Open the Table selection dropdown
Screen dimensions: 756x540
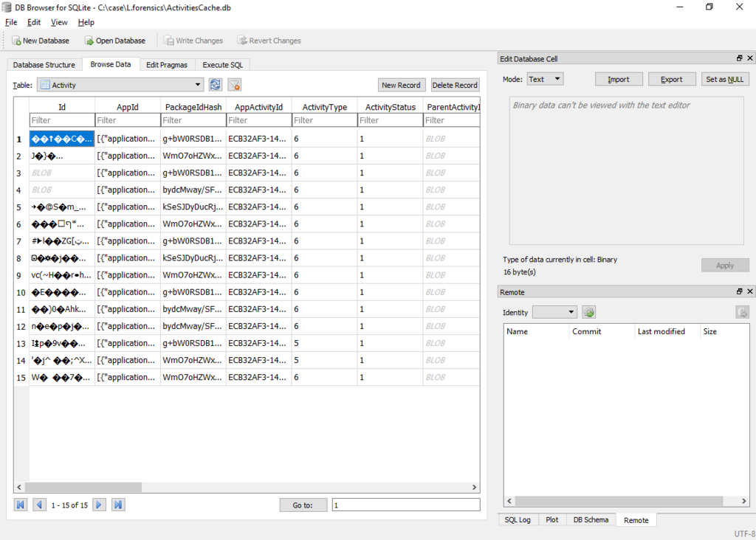coord(120,85)
